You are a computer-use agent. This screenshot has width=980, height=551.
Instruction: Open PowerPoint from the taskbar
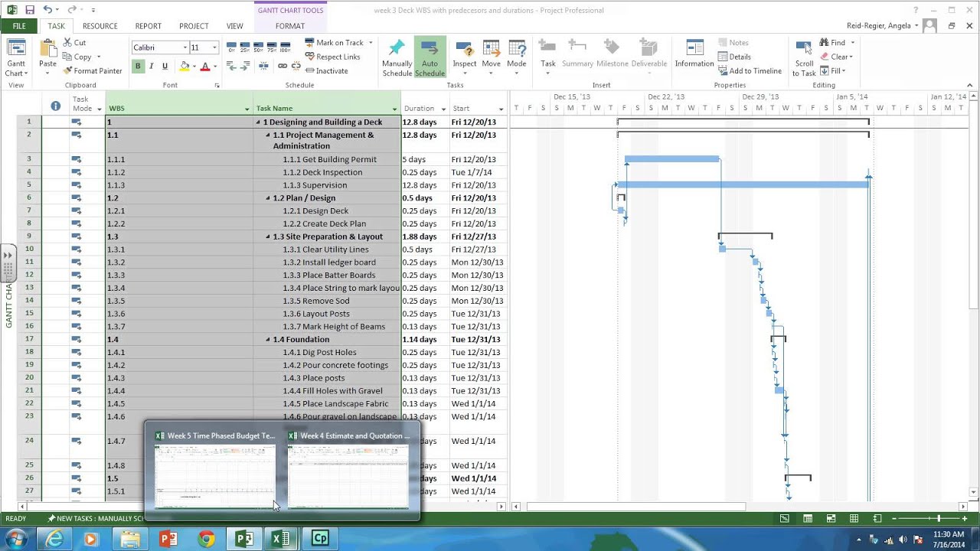[x=168, y=539]
